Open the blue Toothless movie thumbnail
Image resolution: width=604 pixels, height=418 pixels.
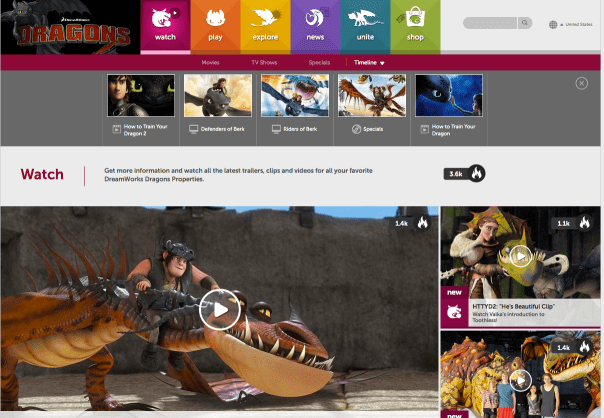pos(449,96)
